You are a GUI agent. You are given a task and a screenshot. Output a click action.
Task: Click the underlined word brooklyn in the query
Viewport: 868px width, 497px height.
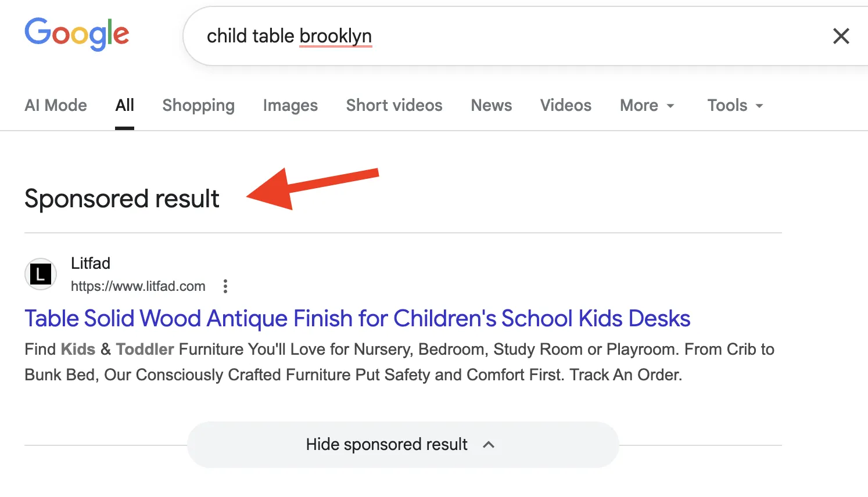click(x=335, y=36)
